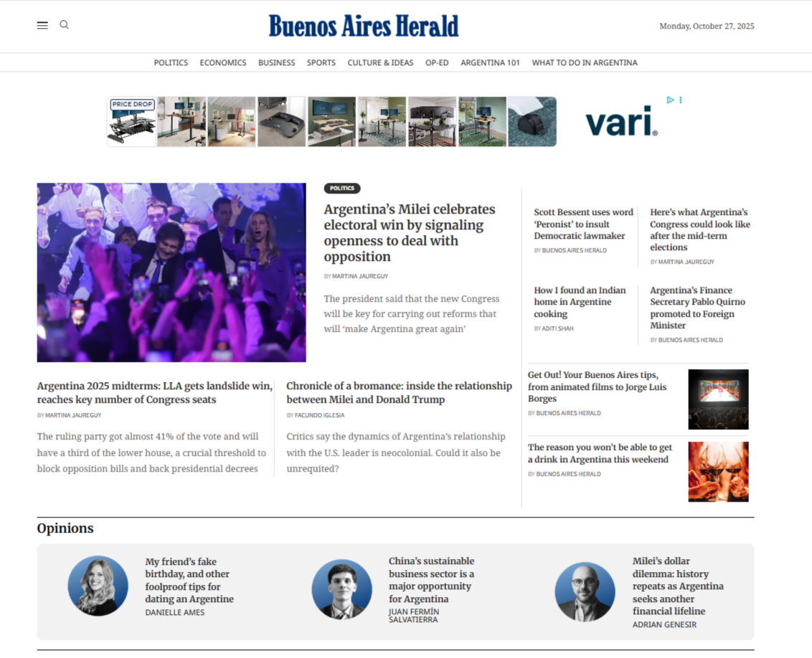
Task: Read Chronicle of a bromance article
Action: tap(400, 393)
